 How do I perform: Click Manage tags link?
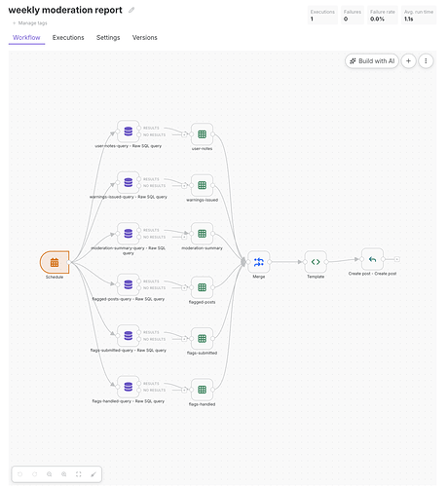(x=30, y=23)
